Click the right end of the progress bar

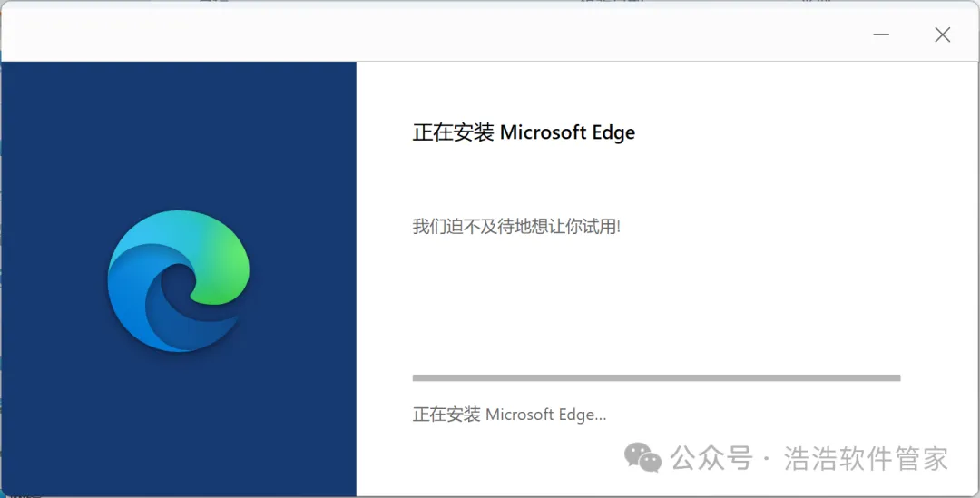pyautogui.click(x=895, y=377)
